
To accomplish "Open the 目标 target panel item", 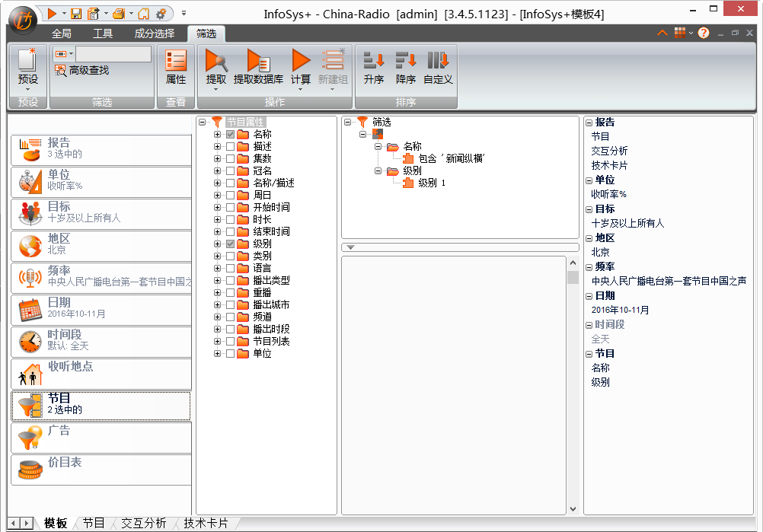I will tap(101, 214).
